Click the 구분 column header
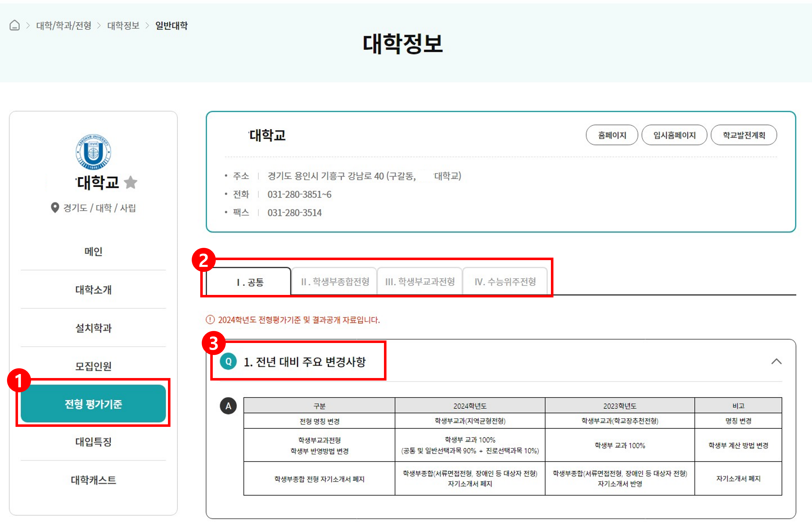 tap(319, 406)
